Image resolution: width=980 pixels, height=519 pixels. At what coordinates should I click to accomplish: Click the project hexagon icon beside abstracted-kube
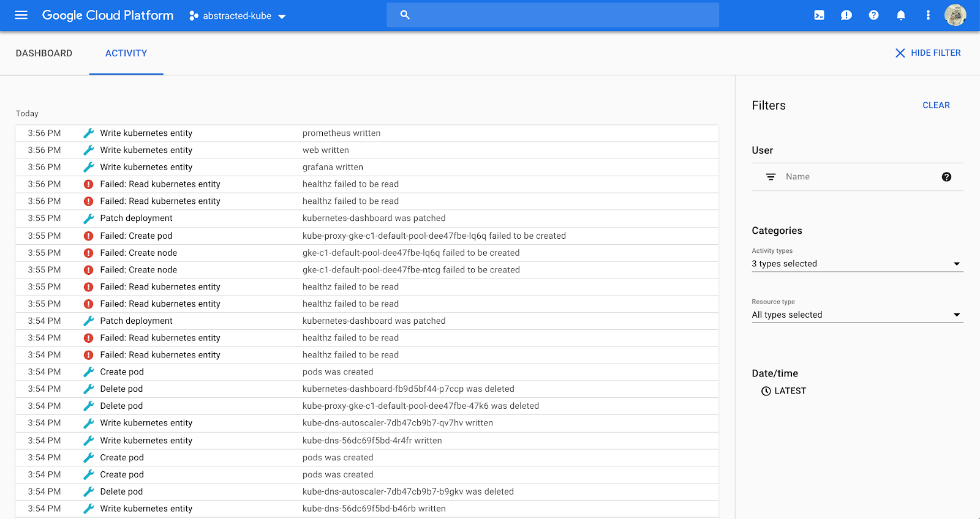(194, 16)
